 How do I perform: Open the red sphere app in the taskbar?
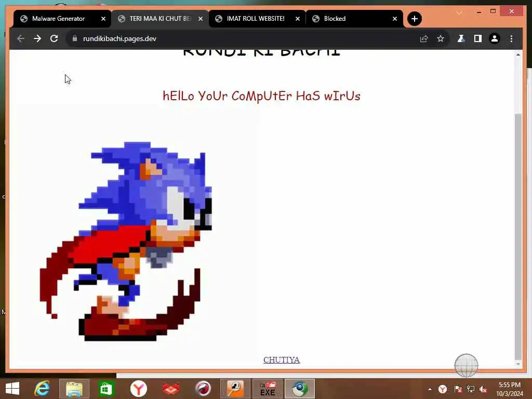[x=203, y=389]
